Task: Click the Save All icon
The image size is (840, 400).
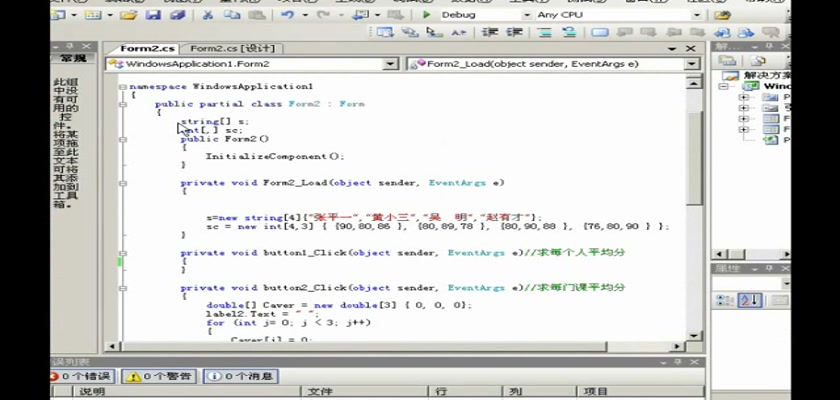Action: click(177, 15)
